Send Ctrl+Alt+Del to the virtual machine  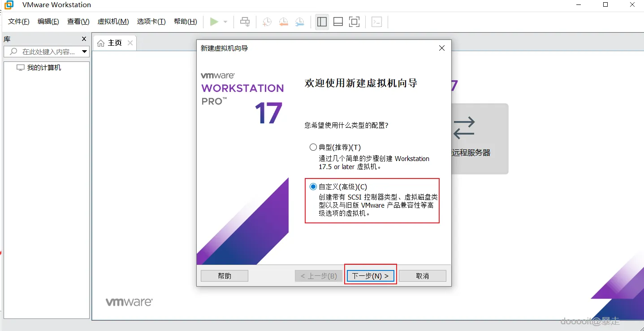click(x=245, y=22)
